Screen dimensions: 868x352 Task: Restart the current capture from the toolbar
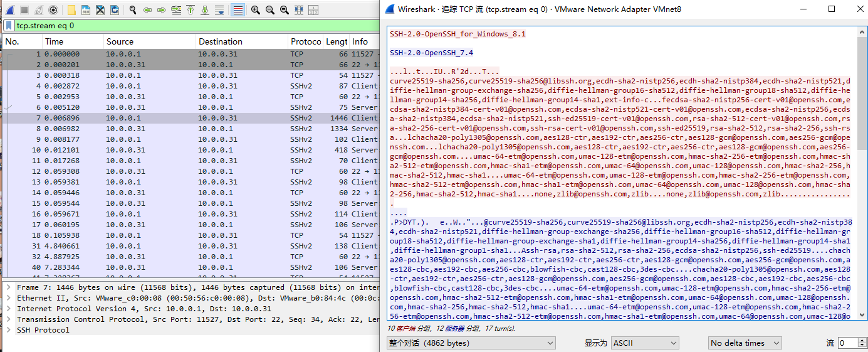[x=39, y=10]
